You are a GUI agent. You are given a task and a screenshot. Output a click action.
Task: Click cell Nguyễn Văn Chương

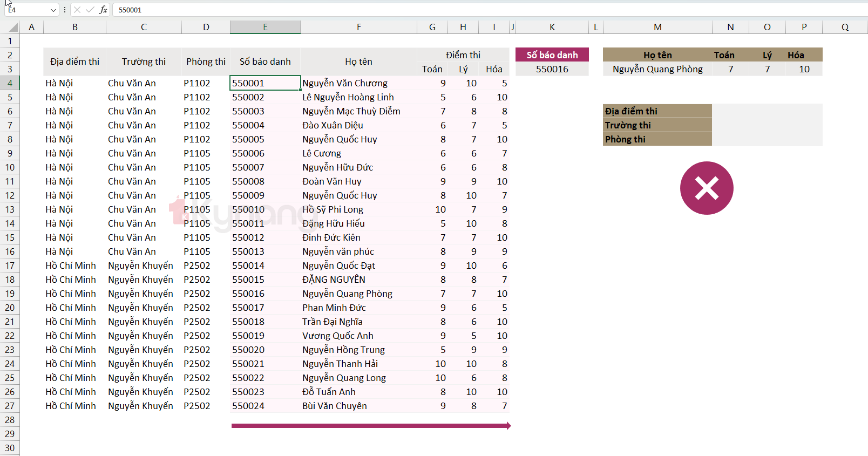(x=358, y=83)
